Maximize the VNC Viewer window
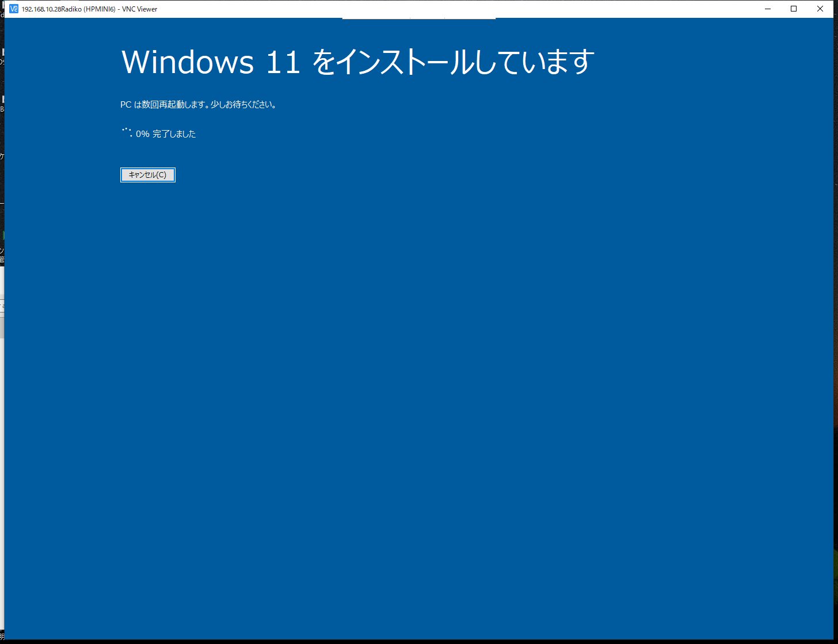Image resolution: width=838 pixels, height=644 pixels. [794, 9]
